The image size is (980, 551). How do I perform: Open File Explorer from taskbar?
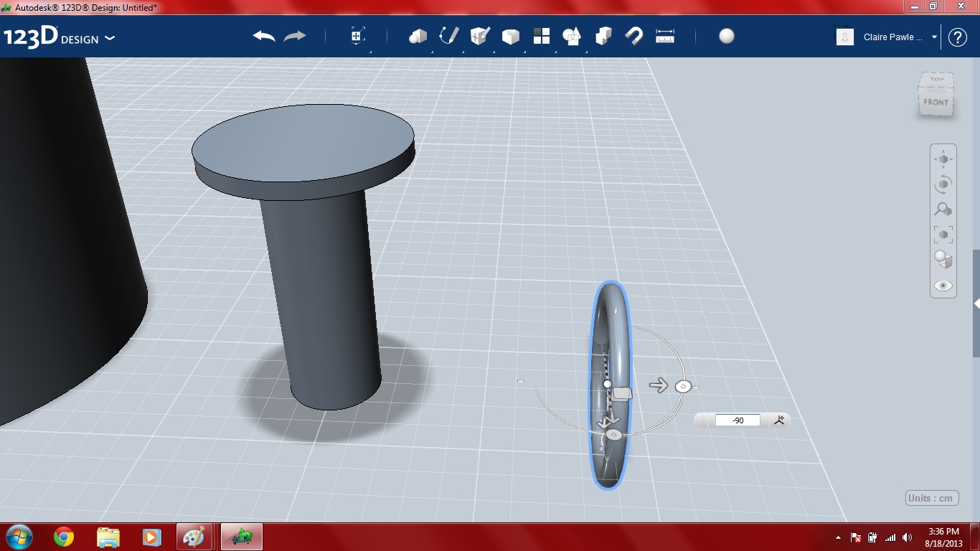108,537
